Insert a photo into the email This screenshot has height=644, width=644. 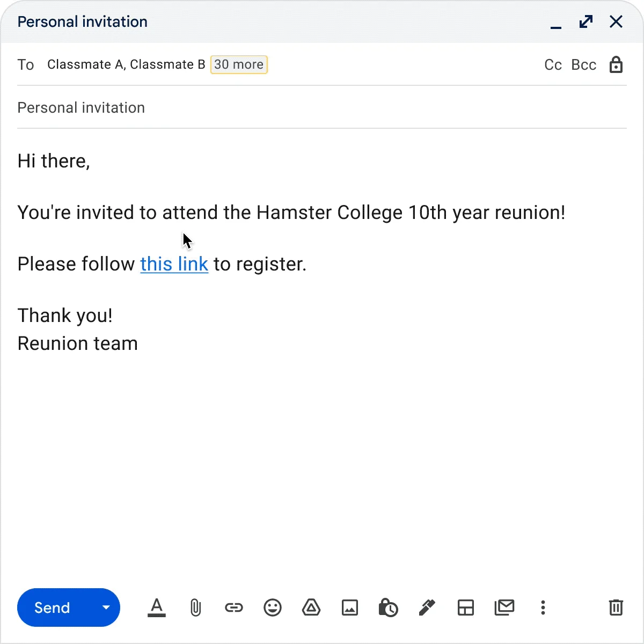tap(350, 608)
